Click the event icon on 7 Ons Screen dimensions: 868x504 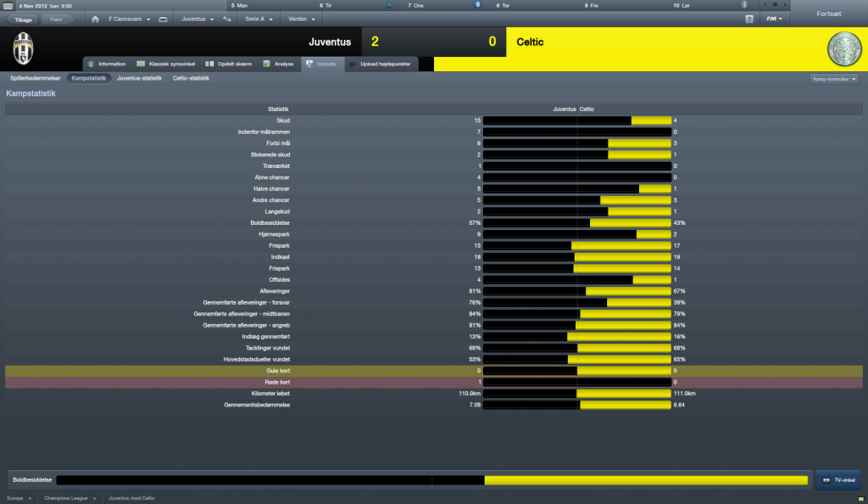coord(477,5)
